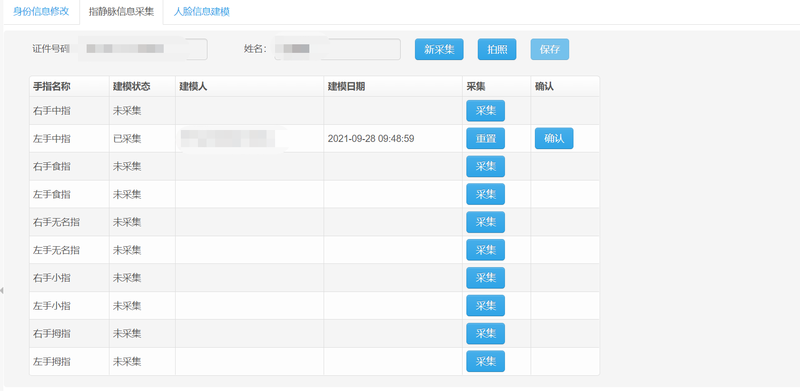Click the 采集 column header
This screenshot has width=800, height=391.
(x=496, y=86)
